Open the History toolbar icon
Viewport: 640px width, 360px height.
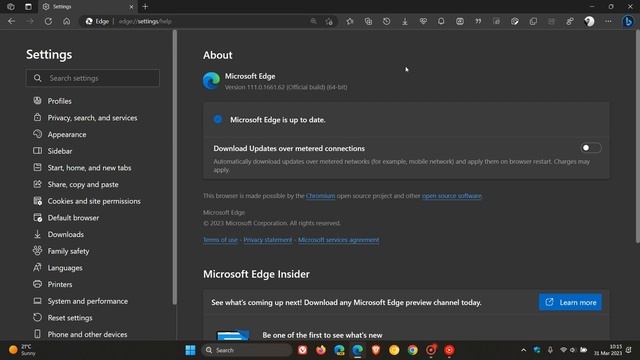[x=387, y=21]
